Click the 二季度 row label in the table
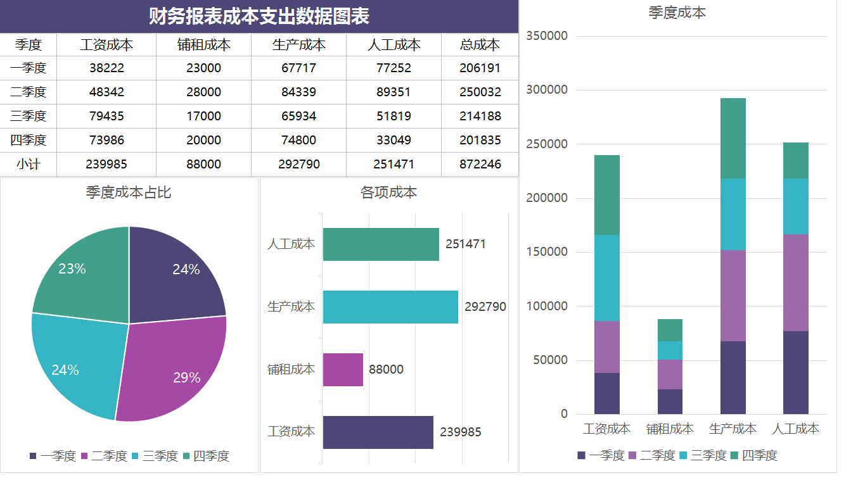The width and height of the screenshot is (858, 504). [x=29, y=92]
